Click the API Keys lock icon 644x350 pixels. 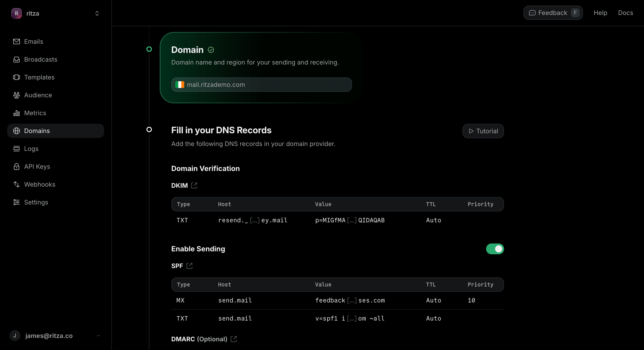(x=17, y=167)
